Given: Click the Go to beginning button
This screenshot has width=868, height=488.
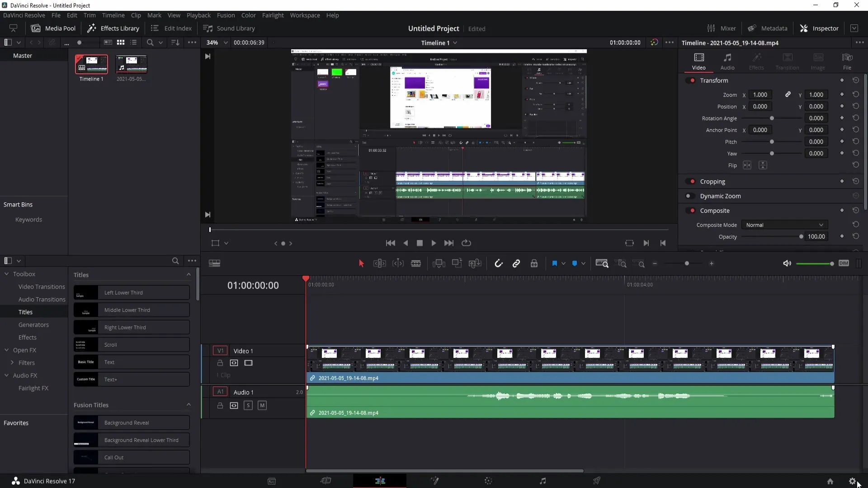Looking at the screenshot, I should pos(391,243).
